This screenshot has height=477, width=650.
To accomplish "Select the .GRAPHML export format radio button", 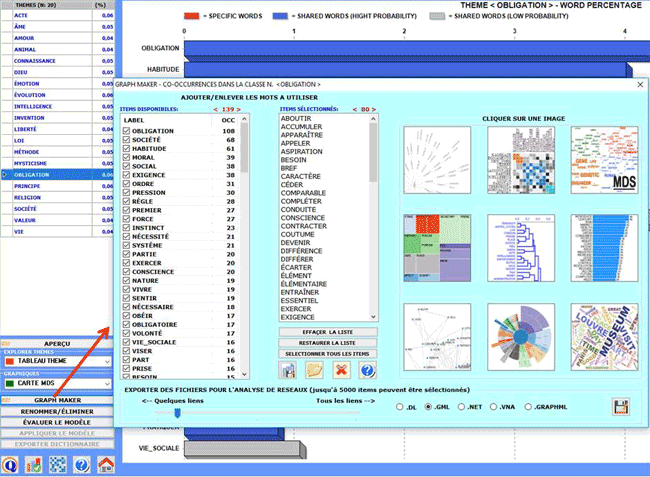I will [x=528, y=407].
